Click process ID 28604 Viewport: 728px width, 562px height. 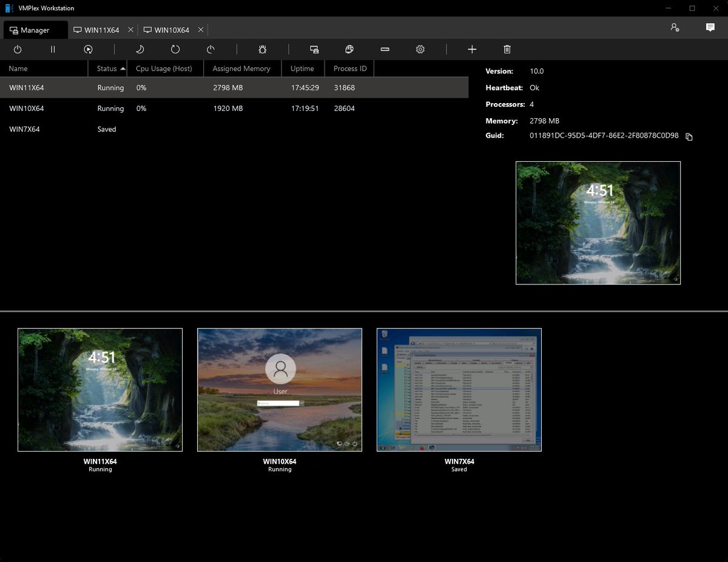click(345, 109)
